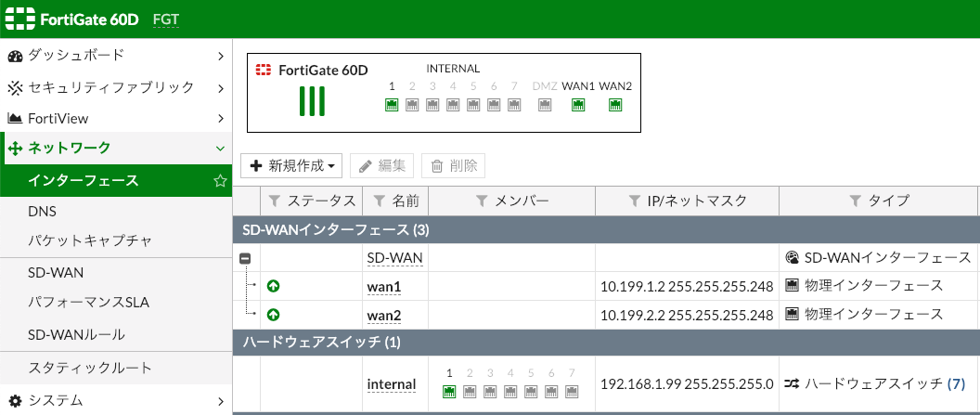Click the Security Fabric icon in the sidebar
The height and width of the screenshot is (415, 980).
15,87
